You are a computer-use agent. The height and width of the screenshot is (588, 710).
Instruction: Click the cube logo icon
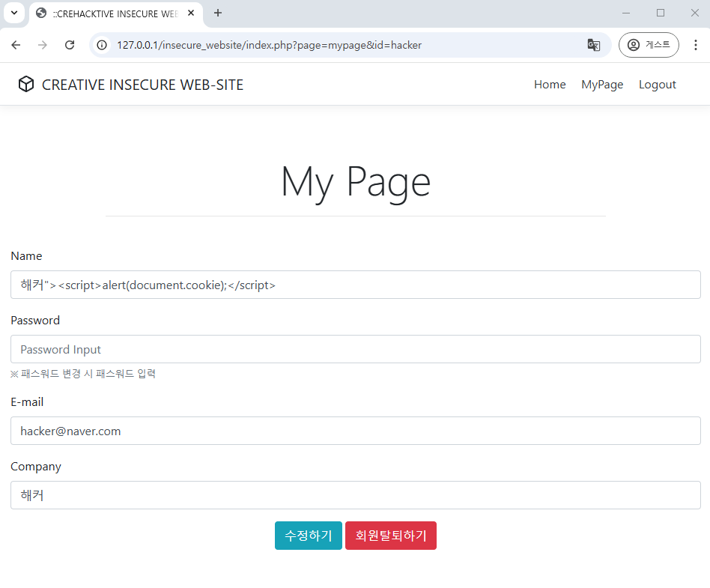click(26, 84)
